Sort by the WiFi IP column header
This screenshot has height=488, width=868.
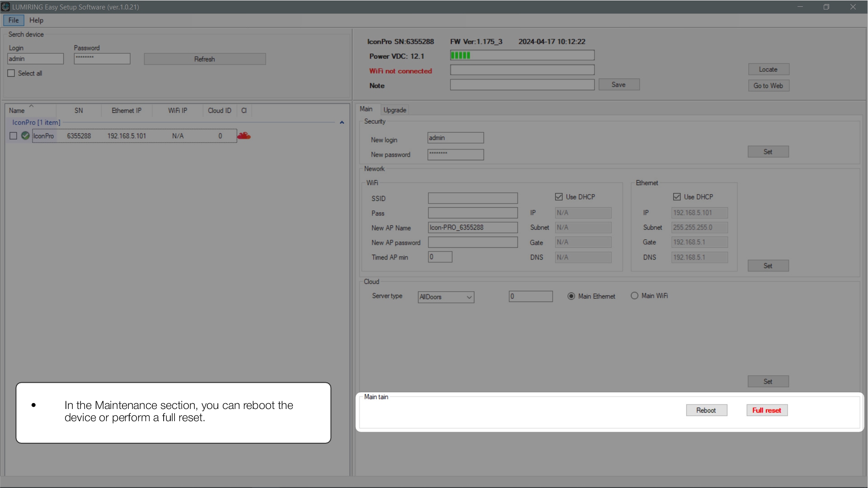pos(178,111)
